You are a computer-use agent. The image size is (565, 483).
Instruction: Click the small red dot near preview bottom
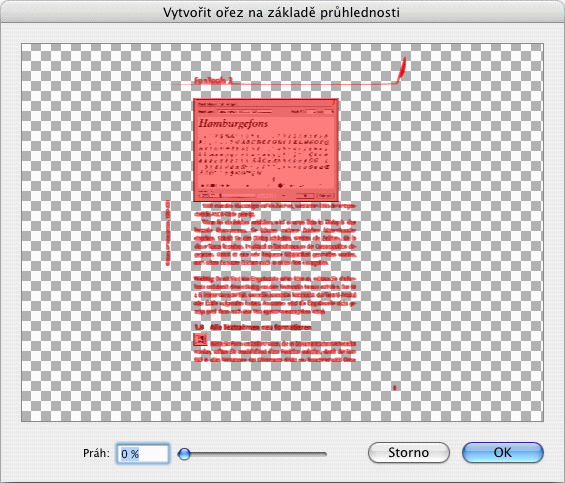click(394, 387)
